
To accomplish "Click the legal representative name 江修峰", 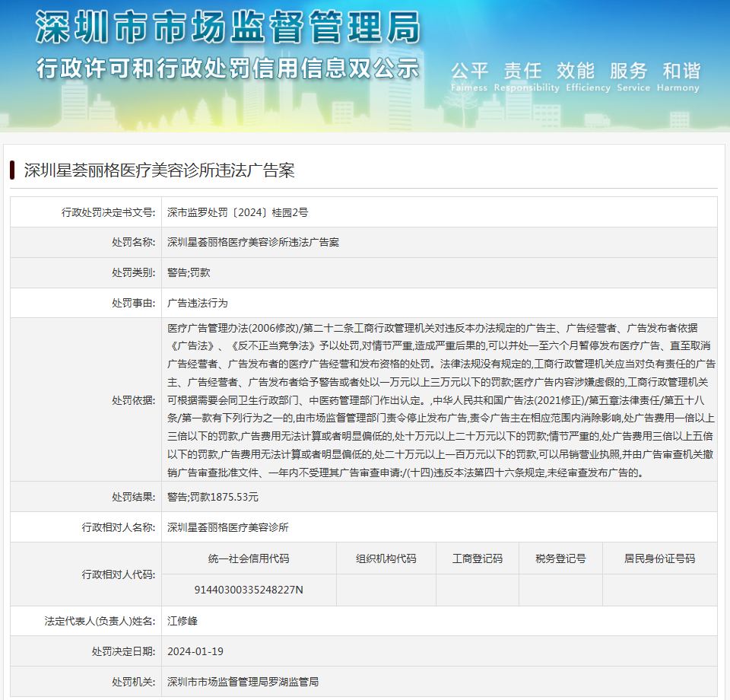I will point(182,621).
